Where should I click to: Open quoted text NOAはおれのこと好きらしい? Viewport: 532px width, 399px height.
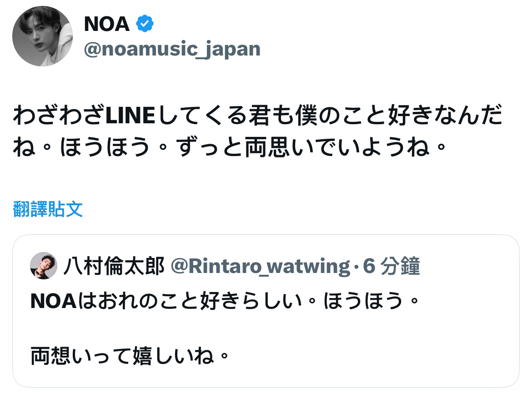166,301
